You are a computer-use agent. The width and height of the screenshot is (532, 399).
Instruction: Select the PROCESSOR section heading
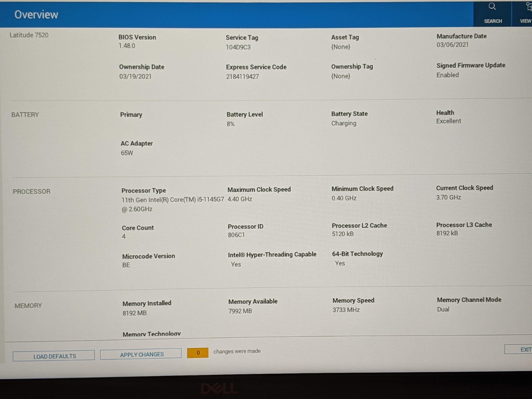(x=32, y=192)
